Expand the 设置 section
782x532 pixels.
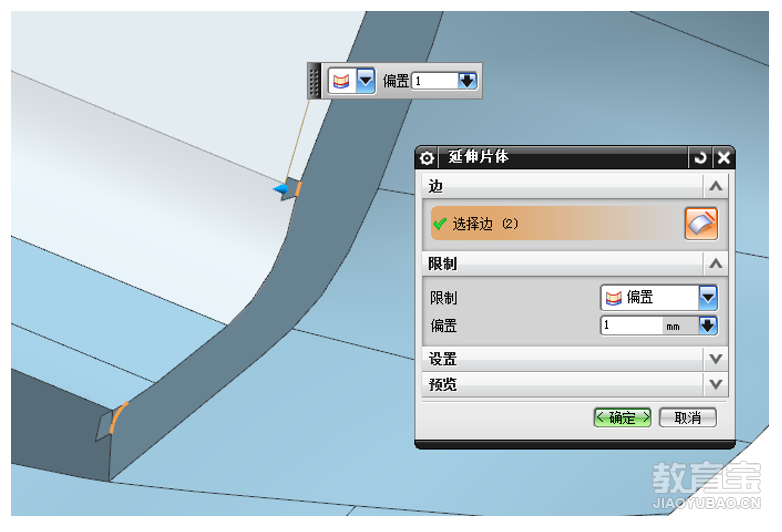[x=716, y=358]
